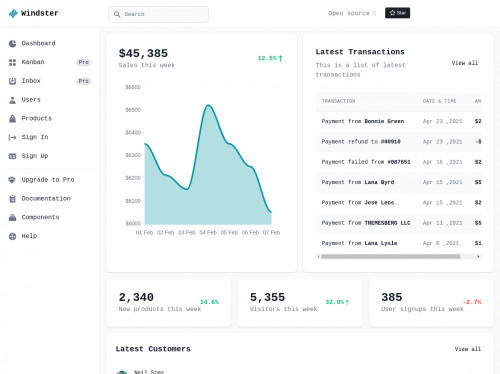Click the 14.6% products change value
Screen dimensions: 500x374
tap(209, 302)
